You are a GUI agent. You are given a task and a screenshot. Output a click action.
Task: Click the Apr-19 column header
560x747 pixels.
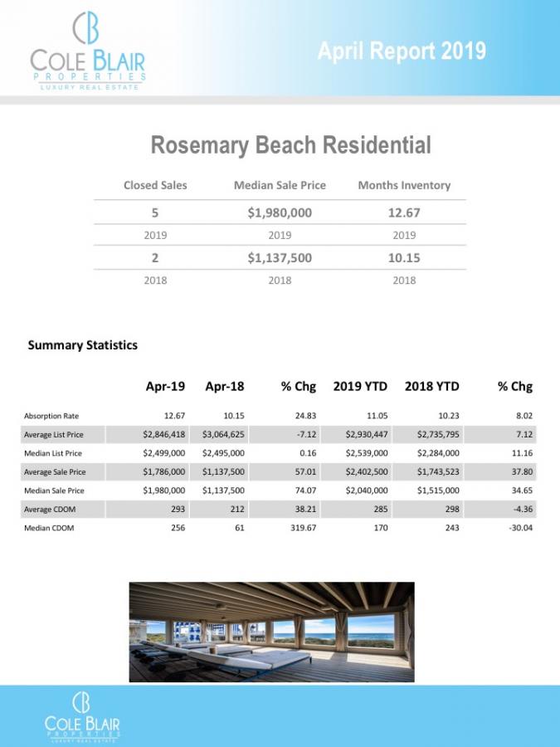pos(165,386)
